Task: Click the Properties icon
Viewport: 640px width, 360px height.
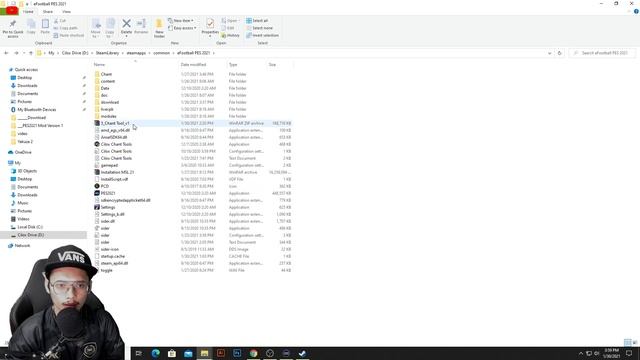Action: [210, 23]
